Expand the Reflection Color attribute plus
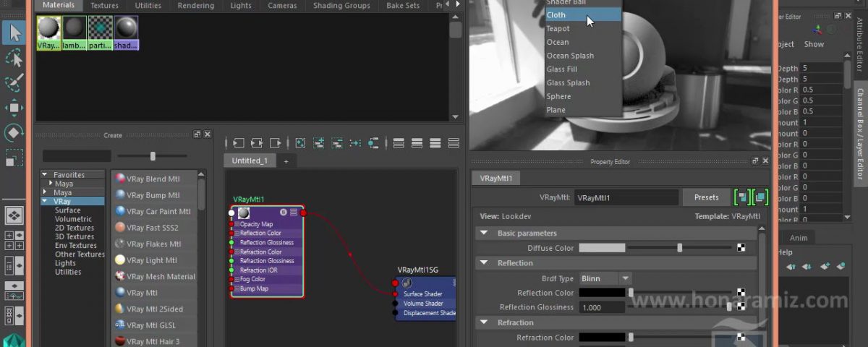This screenshot has height=347, width=868. pyautogui.click(x=237, y=234)
